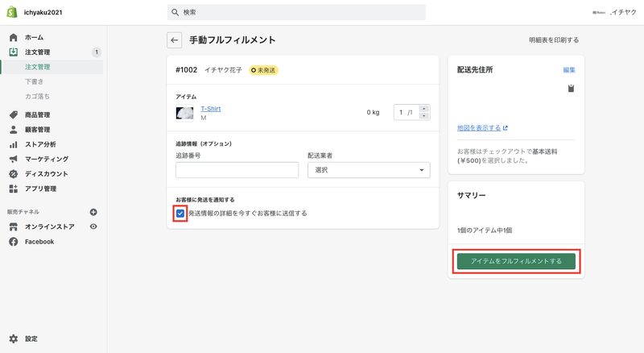Click the ストア分析 bar chart icon
This screenshot has height=353, width=644.
point(14,144)
